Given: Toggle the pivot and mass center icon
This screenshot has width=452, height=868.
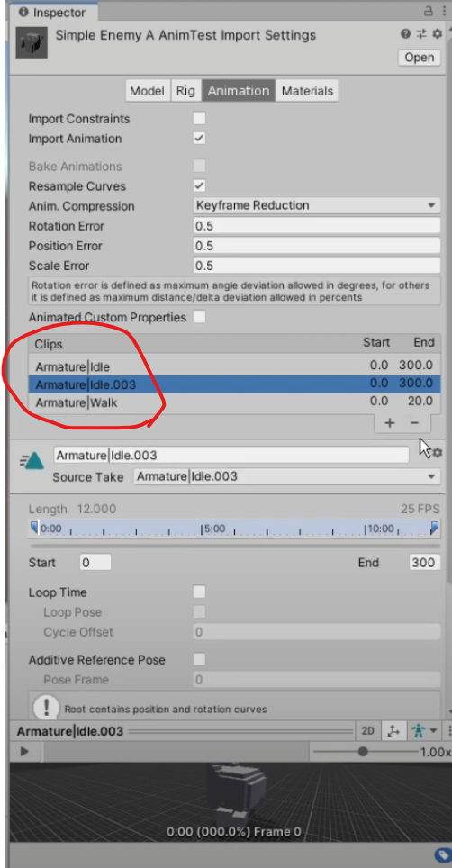Looking at the screenshot, I should point(393,731).
